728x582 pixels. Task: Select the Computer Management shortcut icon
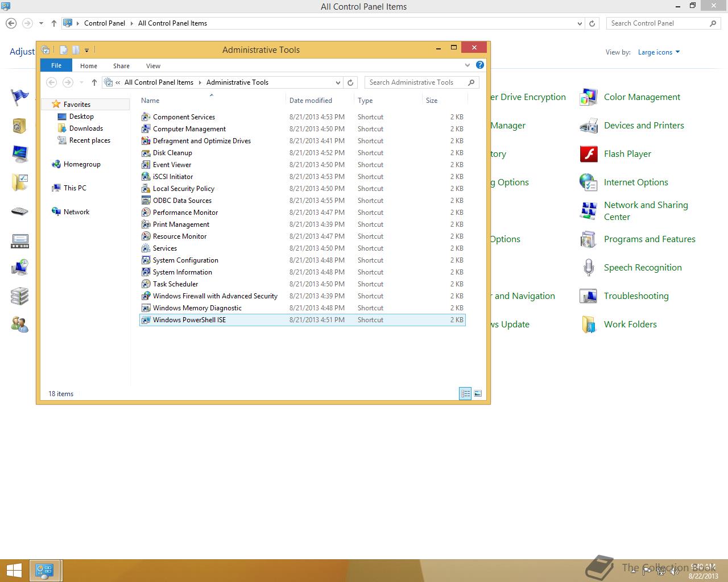click(146, 129)
